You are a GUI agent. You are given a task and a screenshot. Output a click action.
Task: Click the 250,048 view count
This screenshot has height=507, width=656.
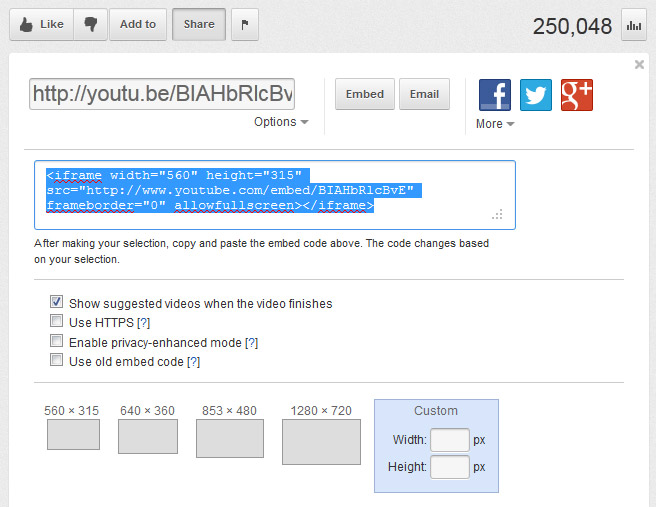572,26
